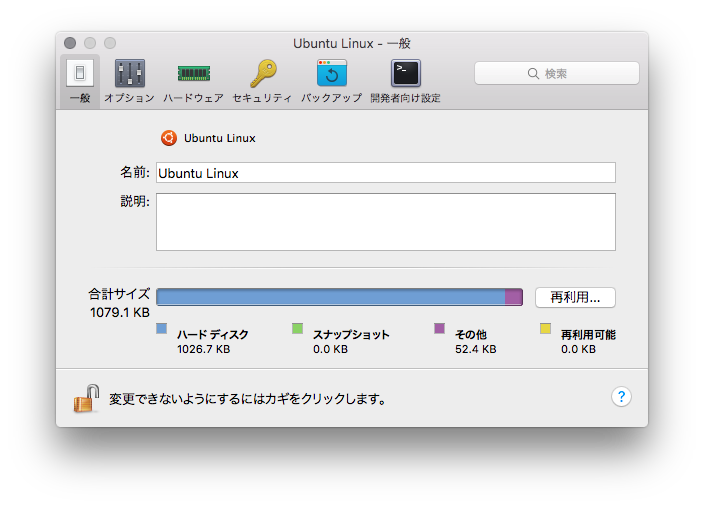Click the 再利用... reclaim button
The image size is (704, 507).
pyautogui.click(x=575, y=297)
